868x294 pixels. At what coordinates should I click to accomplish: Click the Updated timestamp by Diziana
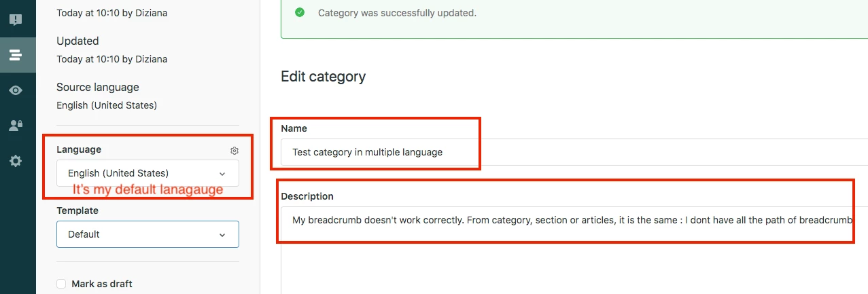tap(111, 59)
